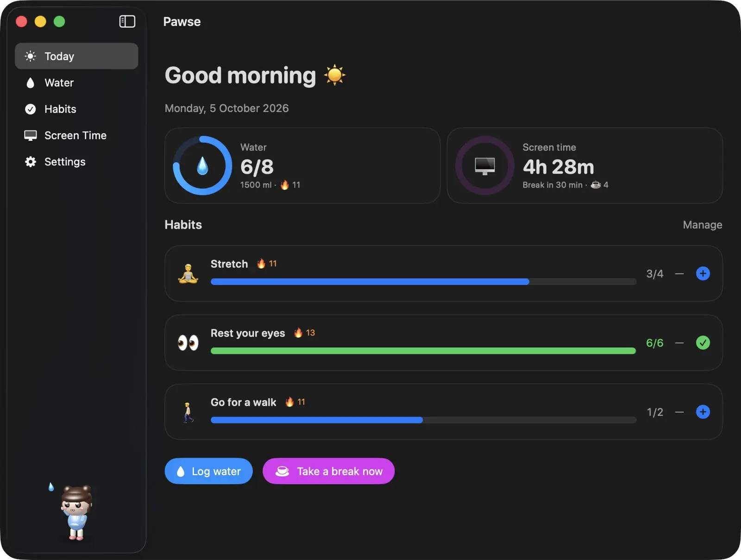This screenshot has height=560, width=741.
Task: Click the eyes emoji icon
Action: 188,343
